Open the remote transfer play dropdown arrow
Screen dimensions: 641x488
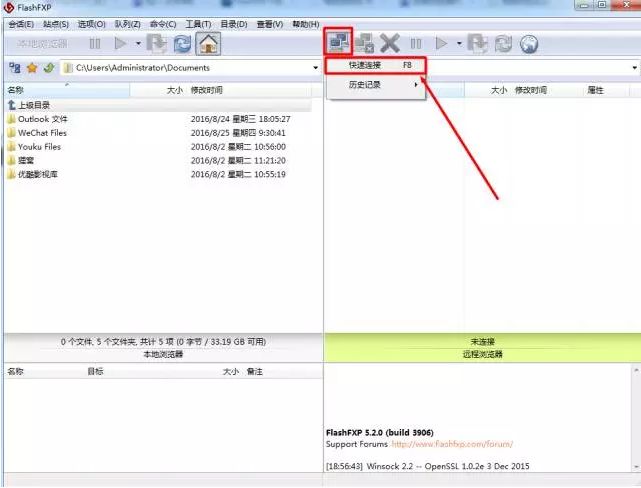point(459,43)
